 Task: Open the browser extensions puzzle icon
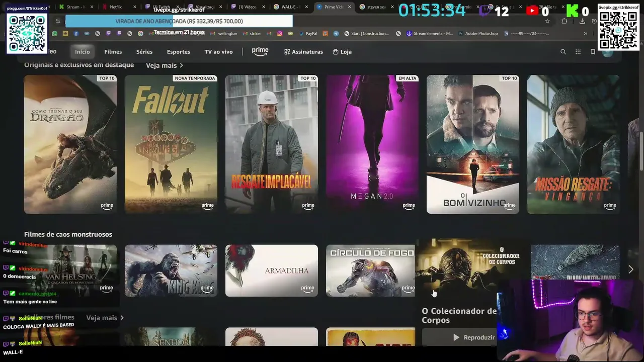[x=564, y=21]
